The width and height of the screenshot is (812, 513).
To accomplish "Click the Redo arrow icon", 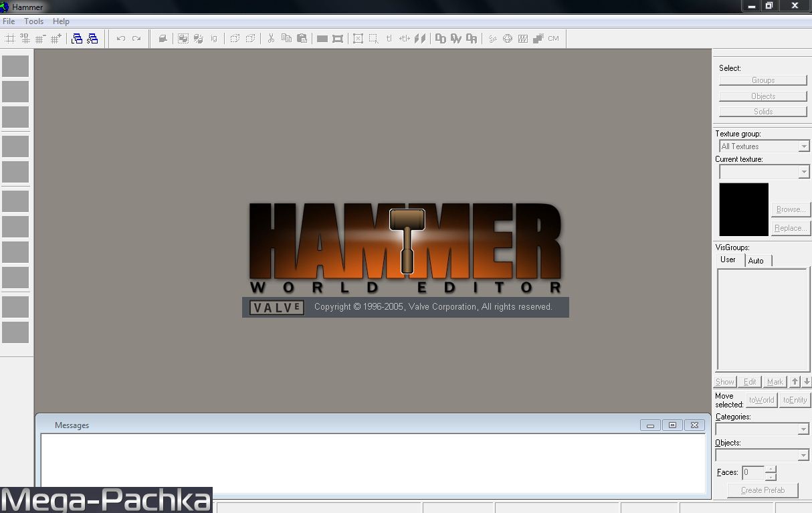I will (136, 39).
